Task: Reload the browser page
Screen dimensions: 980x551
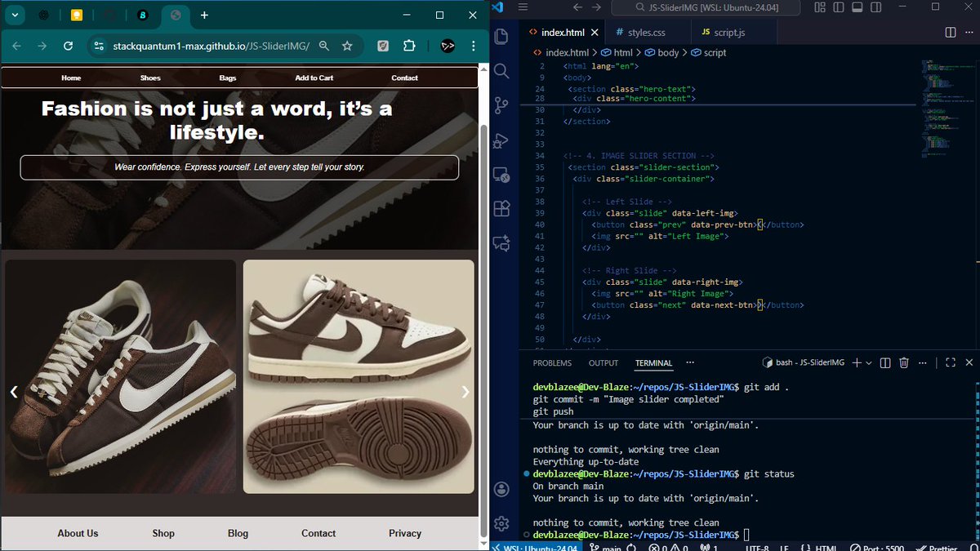Action: click(x=68, y=46)
